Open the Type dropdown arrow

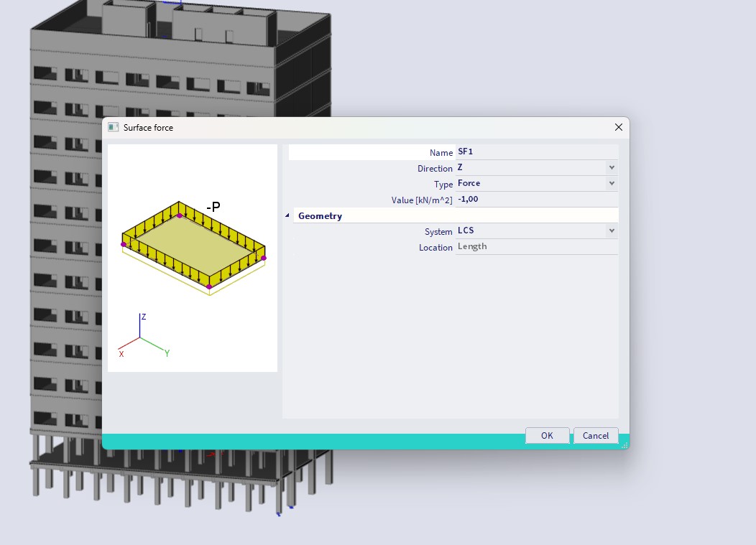point(612,184)
